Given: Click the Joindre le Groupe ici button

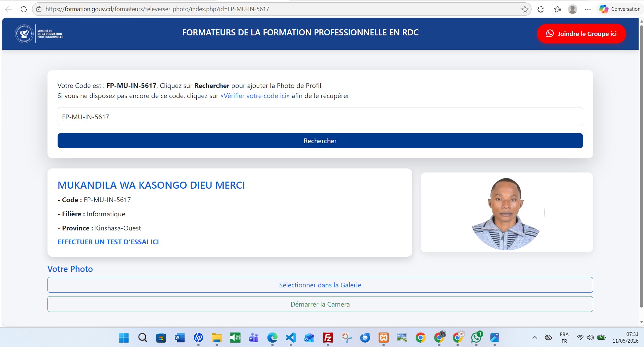Looking at the screenshot, I should point(581,34).
